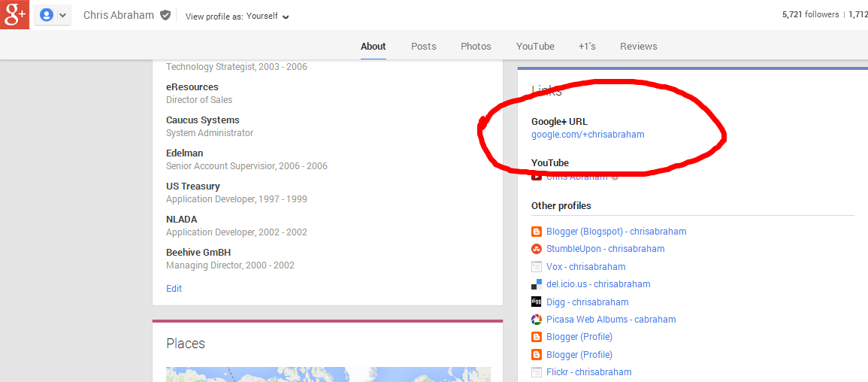
Task: Click the 5,721 followers count
Action: [x=810, y=14]
